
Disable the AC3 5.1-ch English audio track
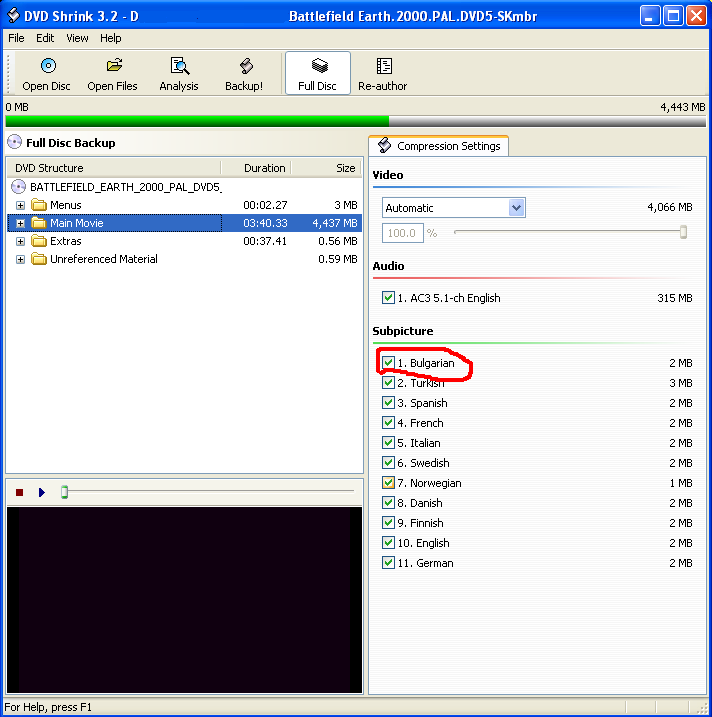[388, 298]
